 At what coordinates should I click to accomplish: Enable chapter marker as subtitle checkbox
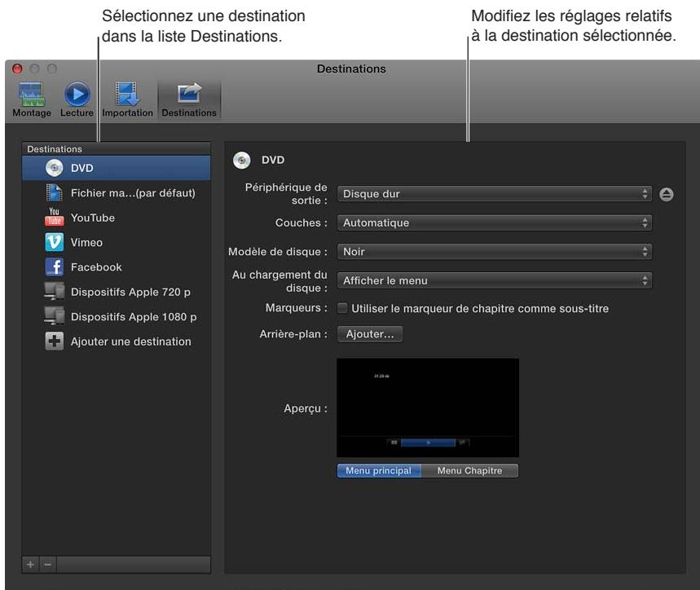(342, 308)
